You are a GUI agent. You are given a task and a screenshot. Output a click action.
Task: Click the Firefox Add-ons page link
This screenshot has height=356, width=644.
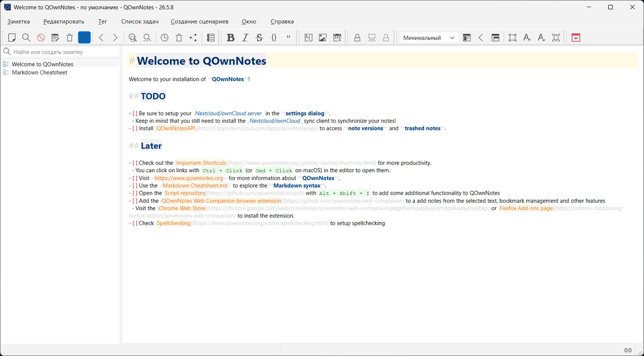click(x=526, y=208)
